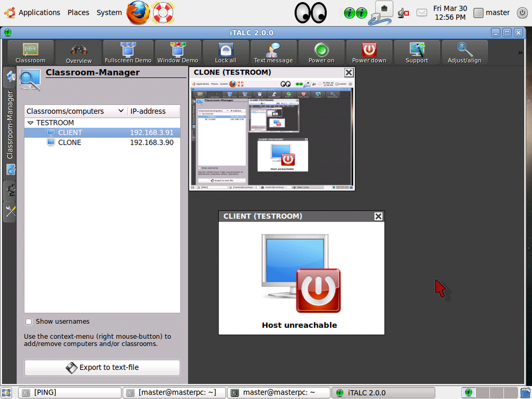Click the CLONE monitor icon in list
Screen dimensions: 532x399
coord(51,143)
